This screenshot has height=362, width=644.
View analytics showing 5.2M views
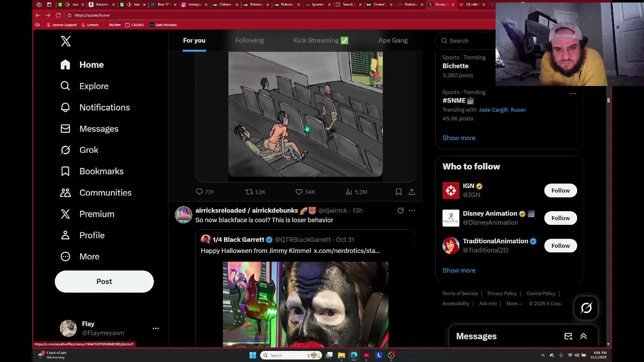coord(356,192)
